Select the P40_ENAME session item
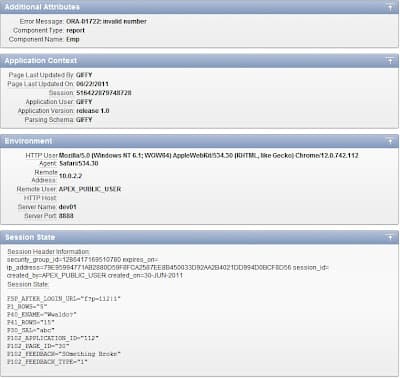The image size is (400, 378). (x=42, y=315)
